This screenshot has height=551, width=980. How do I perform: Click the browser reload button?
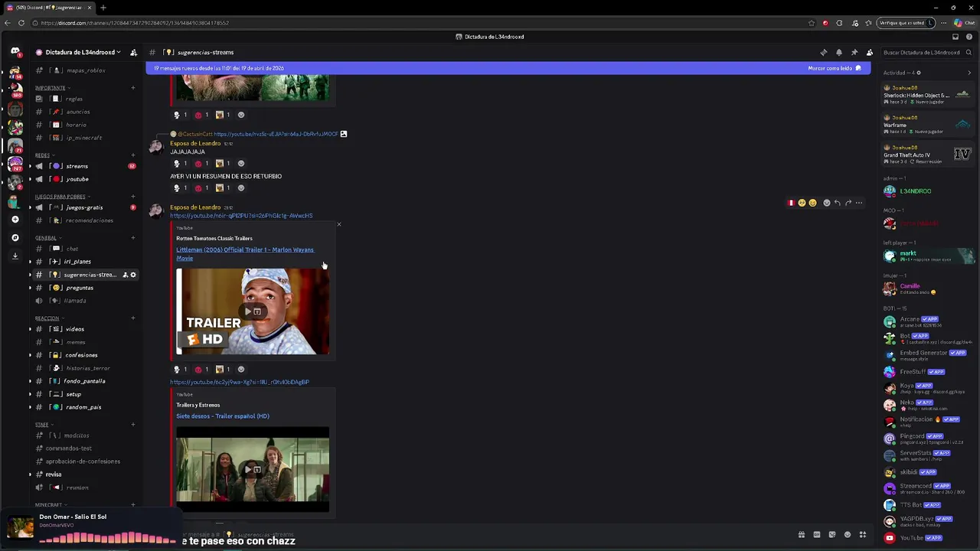[21, 23]
